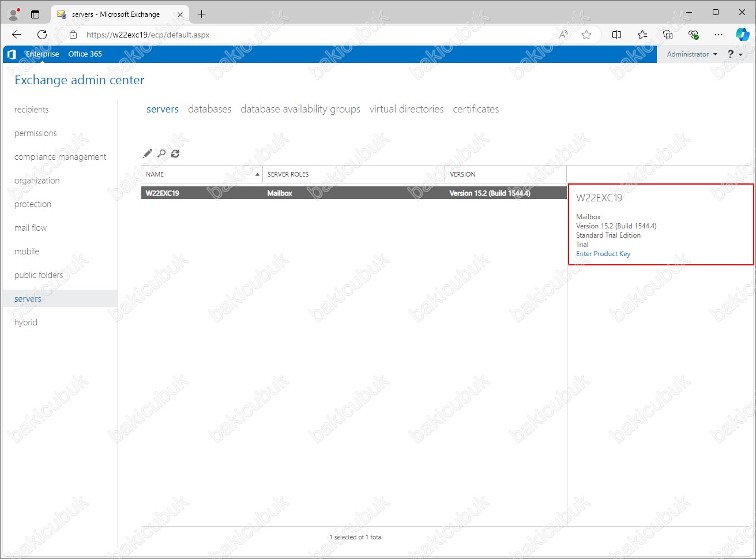Click the Enter Product Key link
The image size is (756, 559).
pyautogui.click(x=603, y=254)
